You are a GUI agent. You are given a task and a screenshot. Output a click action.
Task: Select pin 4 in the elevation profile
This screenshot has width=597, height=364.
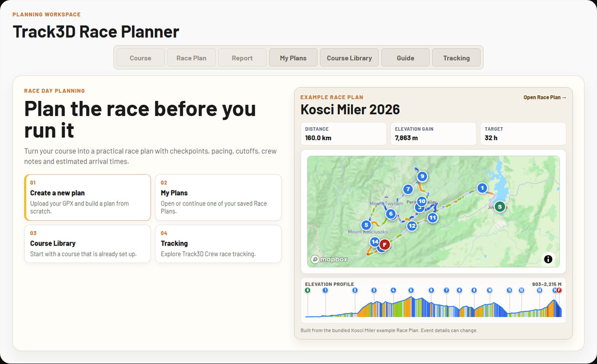(x=393, y=290)
